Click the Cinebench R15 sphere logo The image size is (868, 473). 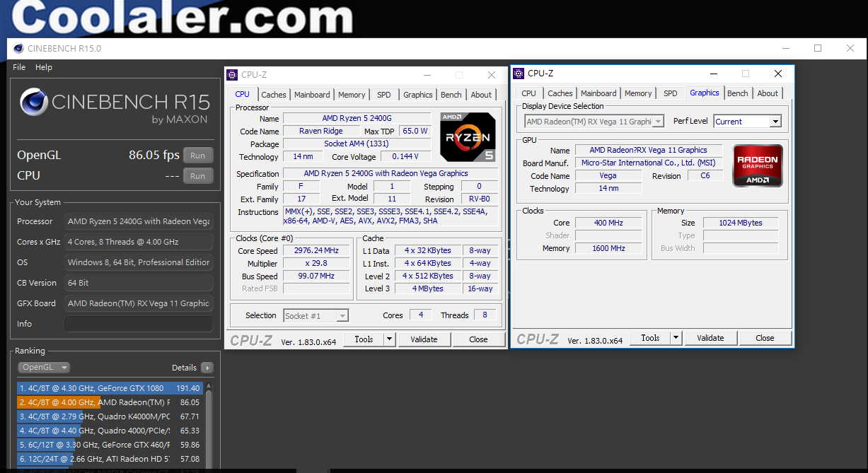[34, 103]
